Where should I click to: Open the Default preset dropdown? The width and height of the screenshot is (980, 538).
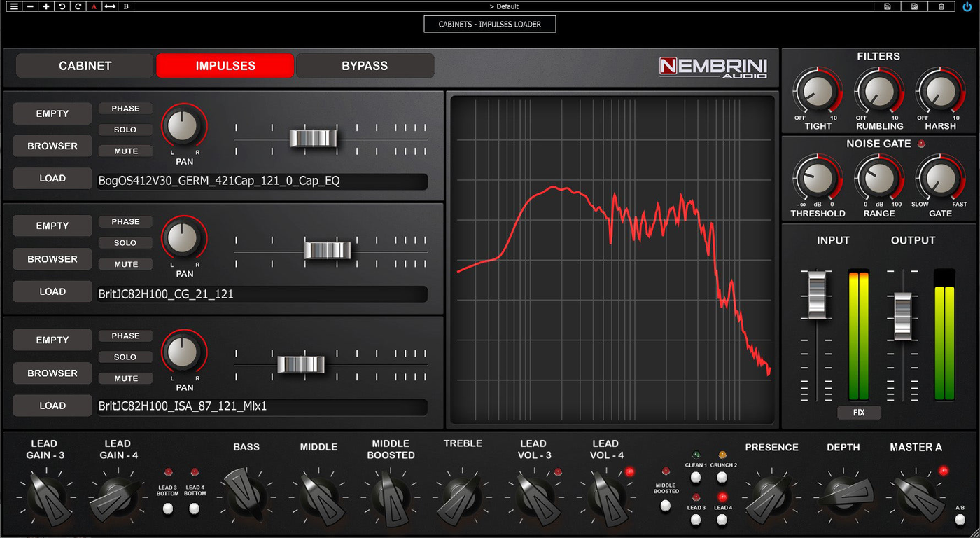point(503,6)
